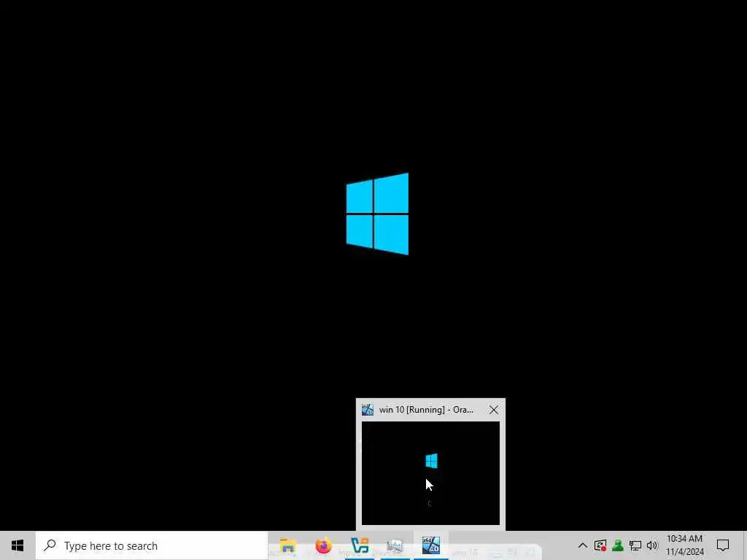Screen dimensions: 747x560
Task: Open the Action Center notifications icon
Action: point(723,545)
